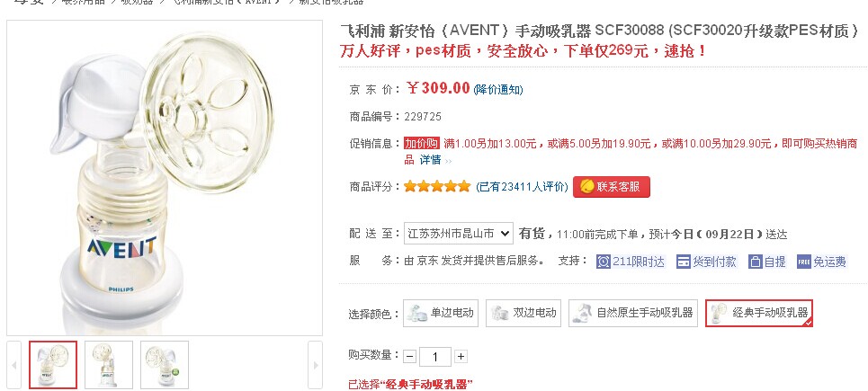Image resolution: width=868 pixels, height=391 pixels.
Task: Show next thumbnails with right arrow
Action: 315,365
